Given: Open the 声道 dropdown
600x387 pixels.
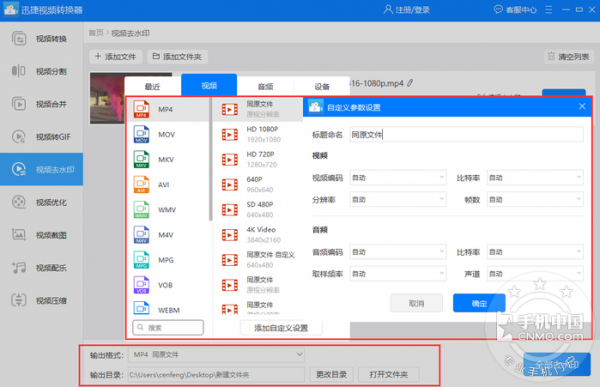Looking at the screenshot, I should point(535,274).
